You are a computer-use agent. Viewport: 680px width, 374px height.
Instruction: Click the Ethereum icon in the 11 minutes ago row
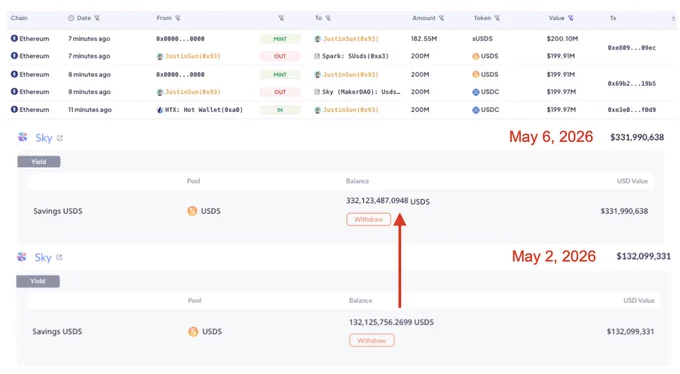[x=14, y=109]
